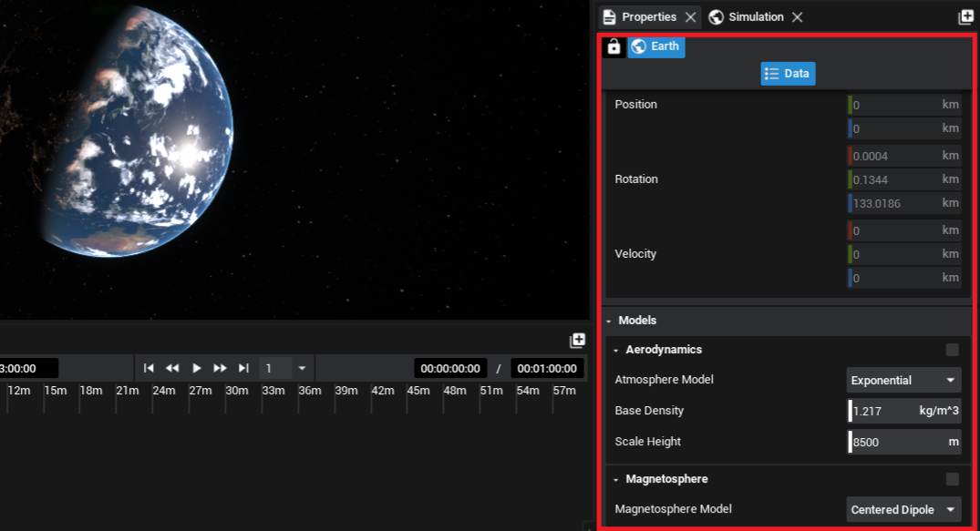Select the current time field 00:00:00:00
Screen dimensions: 980x531
(450, 369)
